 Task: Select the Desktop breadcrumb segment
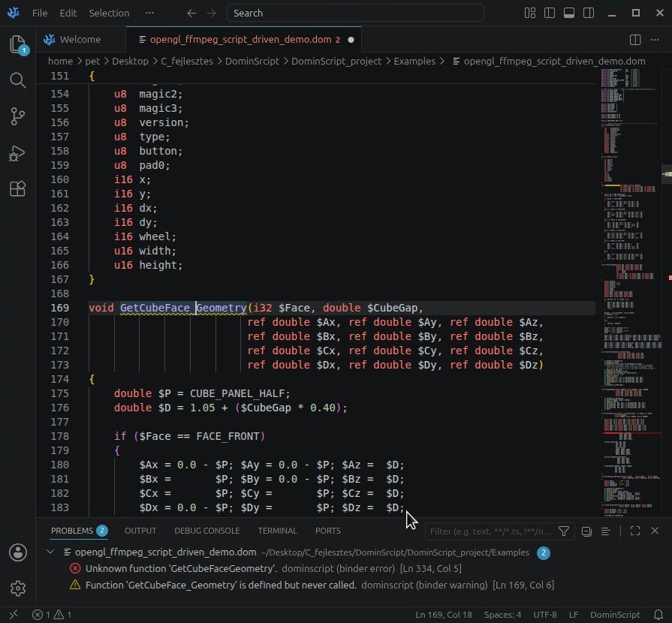tap(131, 62)
